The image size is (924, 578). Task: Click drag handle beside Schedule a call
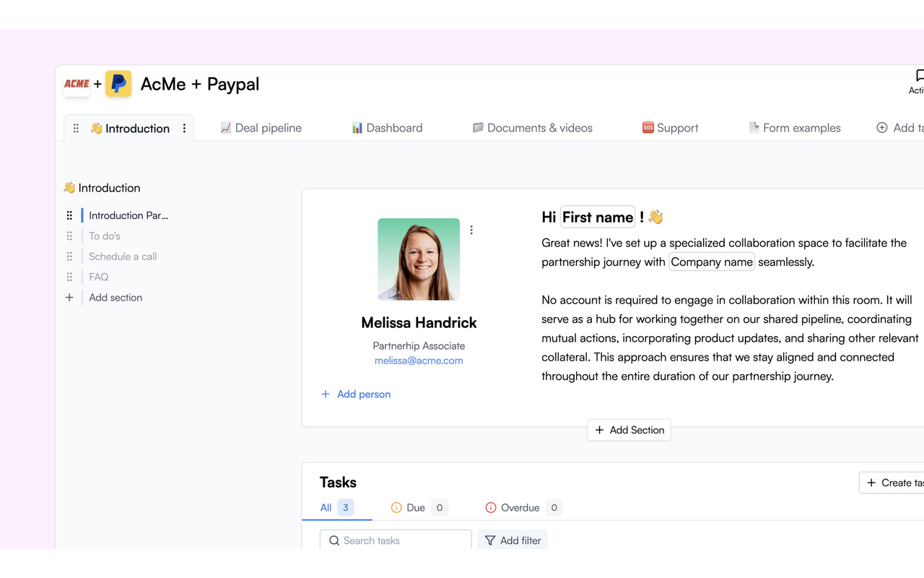pos(69,256)
